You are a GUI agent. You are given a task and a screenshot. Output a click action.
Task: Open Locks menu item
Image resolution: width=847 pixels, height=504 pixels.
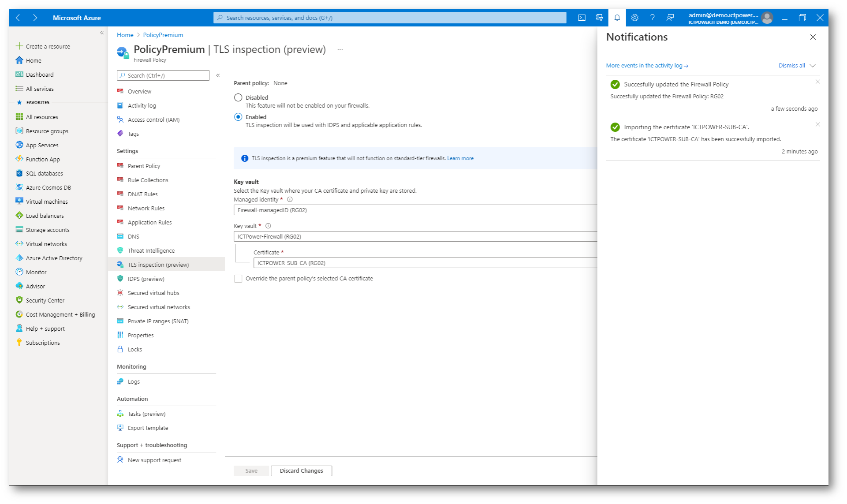(134, 349)
